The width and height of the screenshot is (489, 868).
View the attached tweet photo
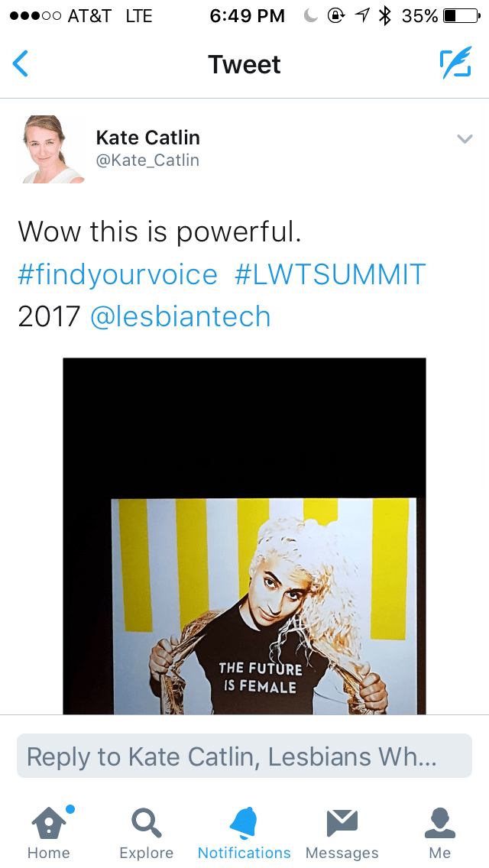pyautogui.click(x=244, y=536)
